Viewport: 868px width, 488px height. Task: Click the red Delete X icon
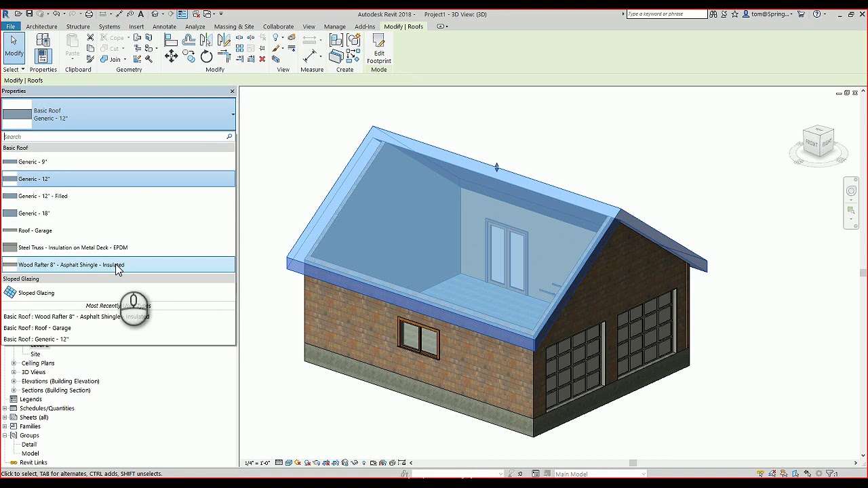(262, 59)
